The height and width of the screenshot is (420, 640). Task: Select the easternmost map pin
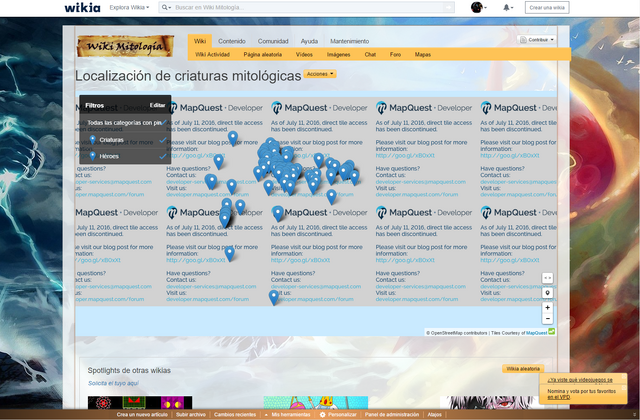point(354,178)
